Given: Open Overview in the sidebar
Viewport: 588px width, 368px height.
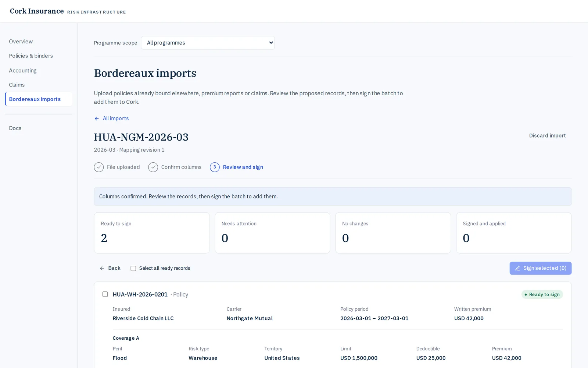Looking at the screenshot, I should pyautogui.click(x=39, y=42).
